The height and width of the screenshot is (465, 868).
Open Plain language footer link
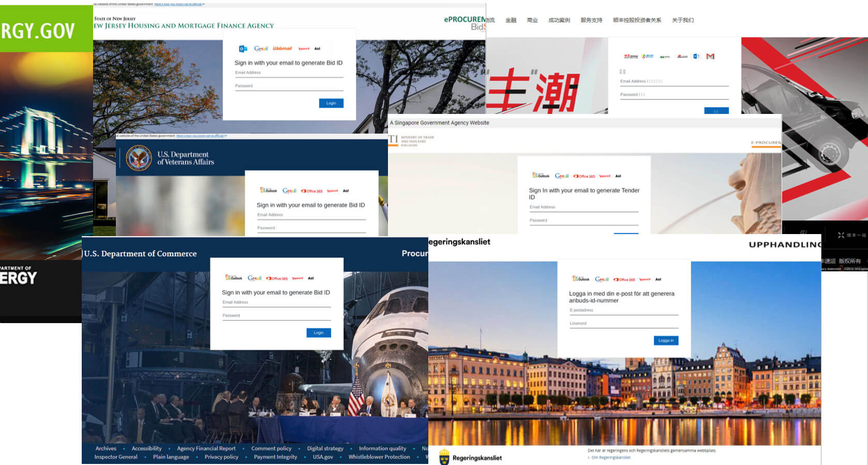(x=171, y=457)
